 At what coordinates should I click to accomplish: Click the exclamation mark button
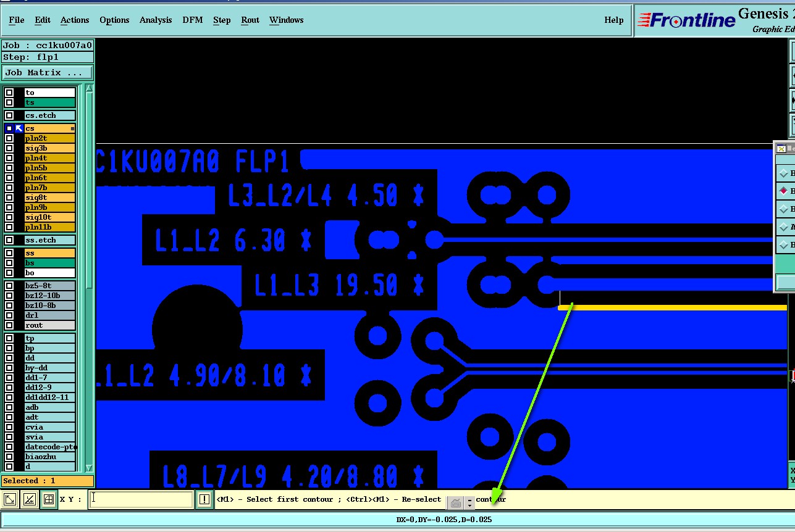coord(204,499)
